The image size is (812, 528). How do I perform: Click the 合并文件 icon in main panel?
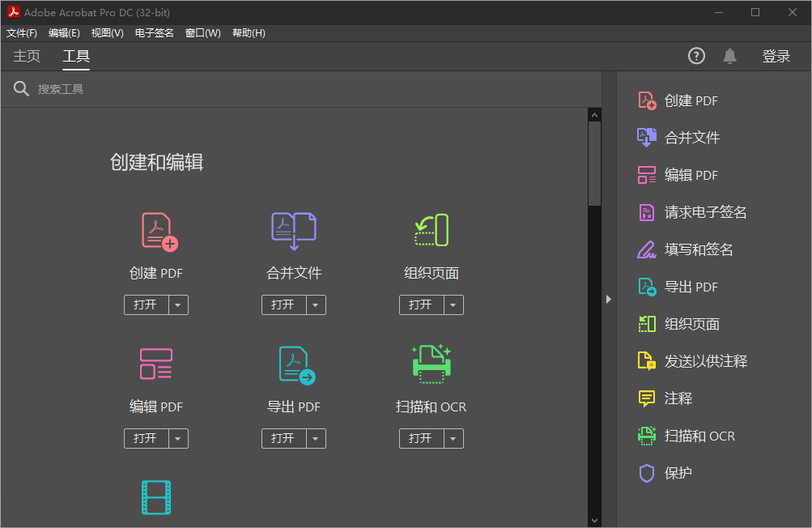tap(293, 231)
